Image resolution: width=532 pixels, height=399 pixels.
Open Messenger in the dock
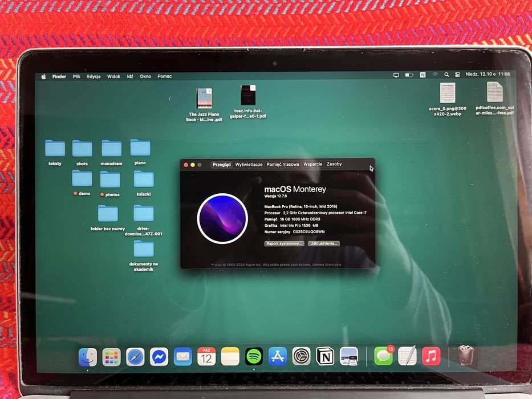click(159, 357)
